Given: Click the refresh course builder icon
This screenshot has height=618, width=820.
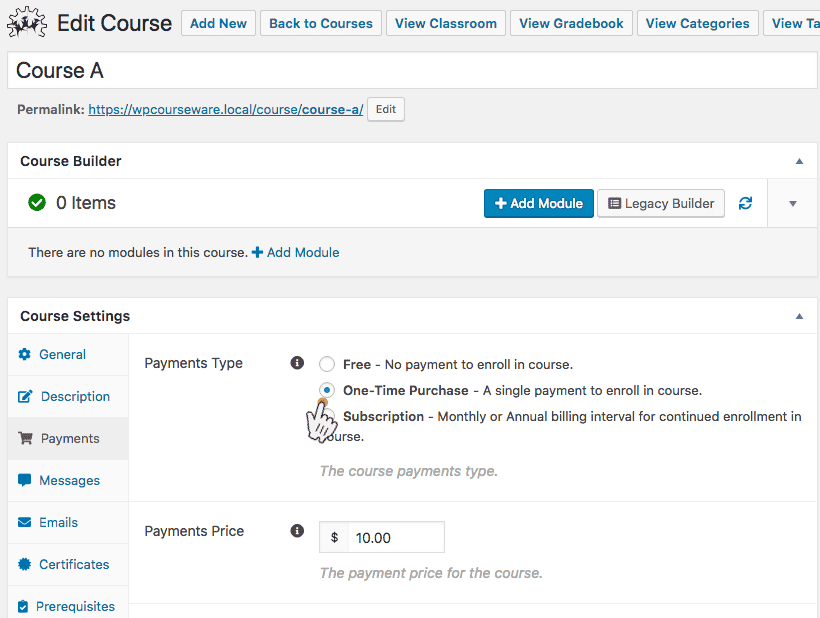Looking at the screenshot, I should (x=745, y=203).
